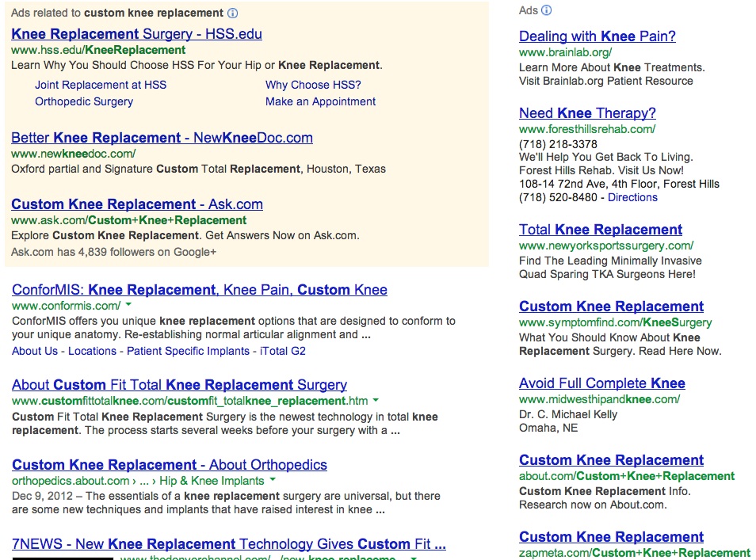Click the 'Dr. C. Michael Kelly' text
Image resolution: width=756 pixels, height=560 pixels.
click(x=568, y=414)
